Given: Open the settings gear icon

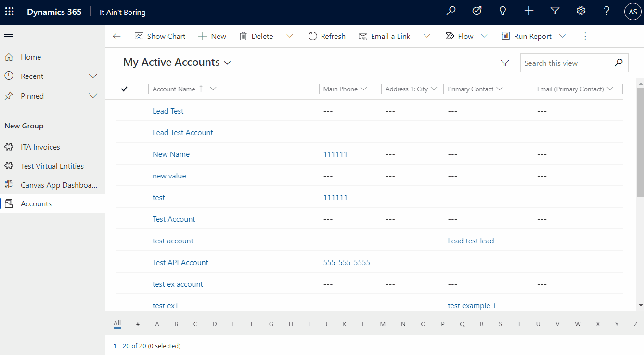Looking at the screenshot, I should click(581, 11).
